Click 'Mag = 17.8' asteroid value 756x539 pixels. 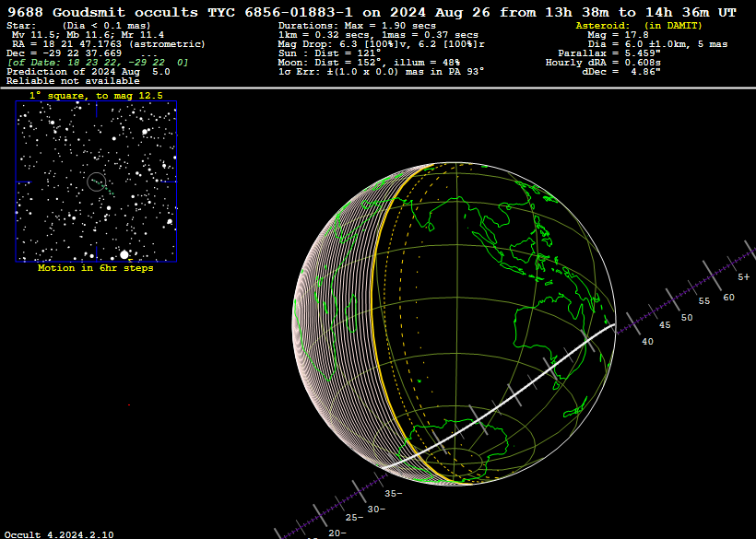click(x=618, y=35)
